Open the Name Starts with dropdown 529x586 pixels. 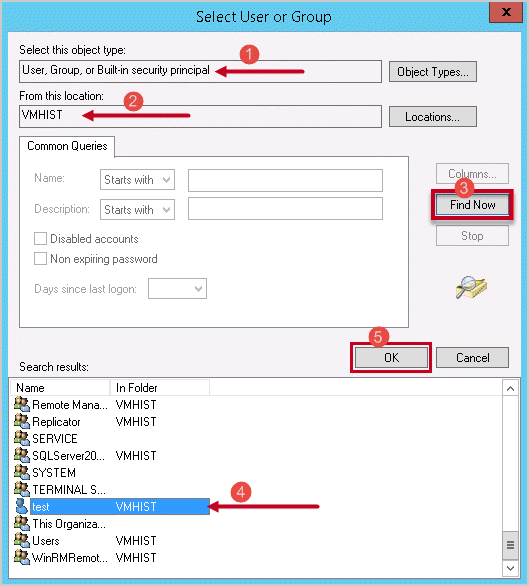137,180
